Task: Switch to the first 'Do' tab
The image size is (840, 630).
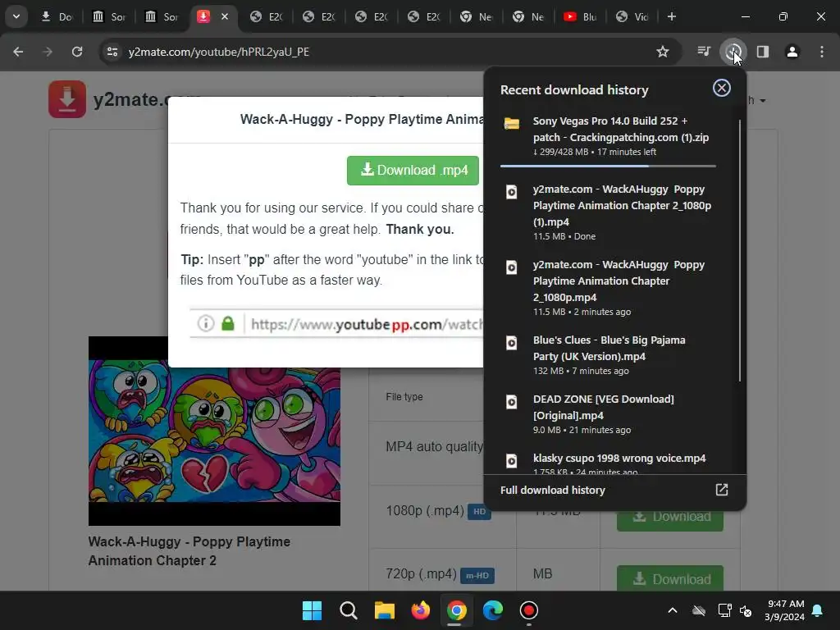Action: (57, 16)
